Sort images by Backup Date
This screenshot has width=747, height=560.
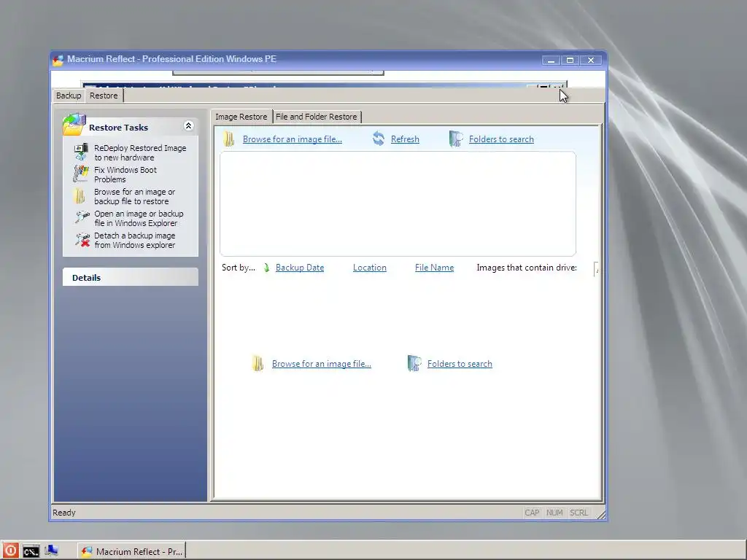coord(300,268)
